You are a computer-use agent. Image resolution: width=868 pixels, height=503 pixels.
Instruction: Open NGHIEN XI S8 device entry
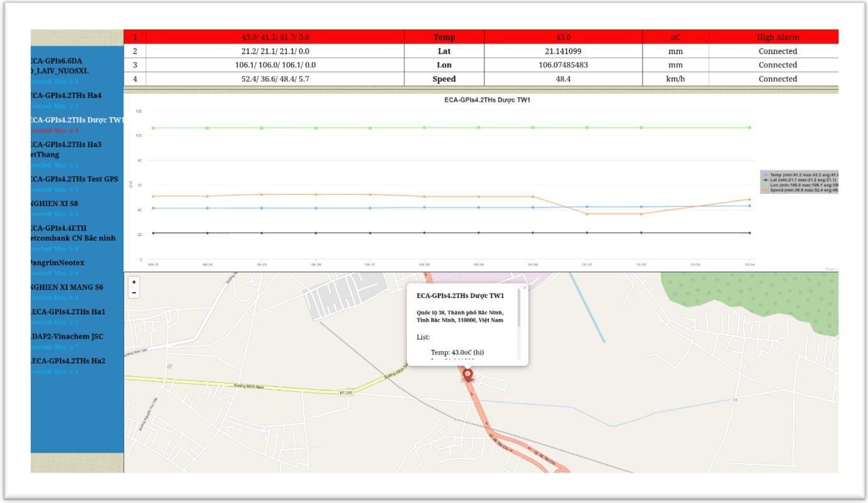[55, 204]
